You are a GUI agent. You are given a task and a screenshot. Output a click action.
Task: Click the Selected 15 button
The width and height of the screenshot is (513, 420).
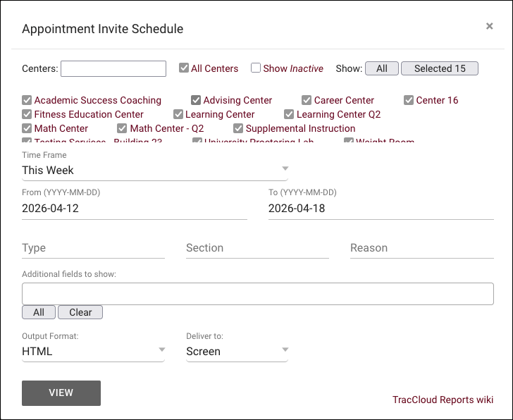[x=440, y=68]
